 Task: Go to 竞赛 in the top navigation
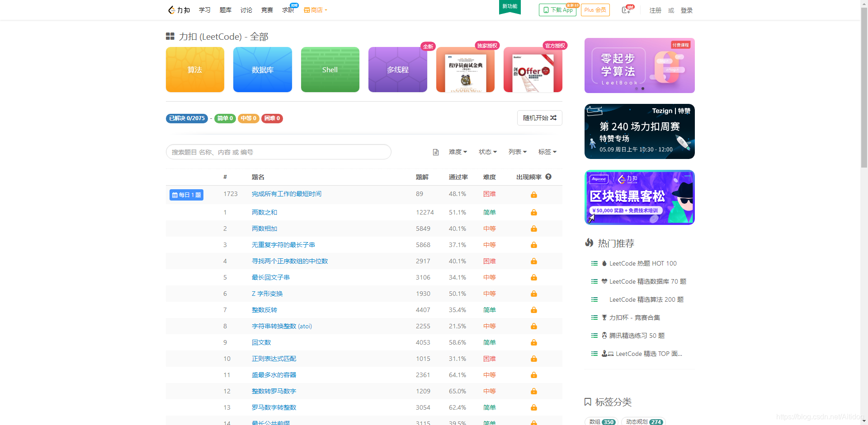click(267, 10)
